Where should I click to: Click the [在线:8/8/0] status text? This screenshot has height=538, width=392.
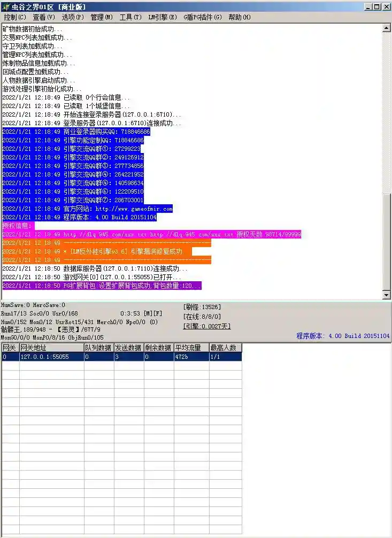tap(202, 317)
